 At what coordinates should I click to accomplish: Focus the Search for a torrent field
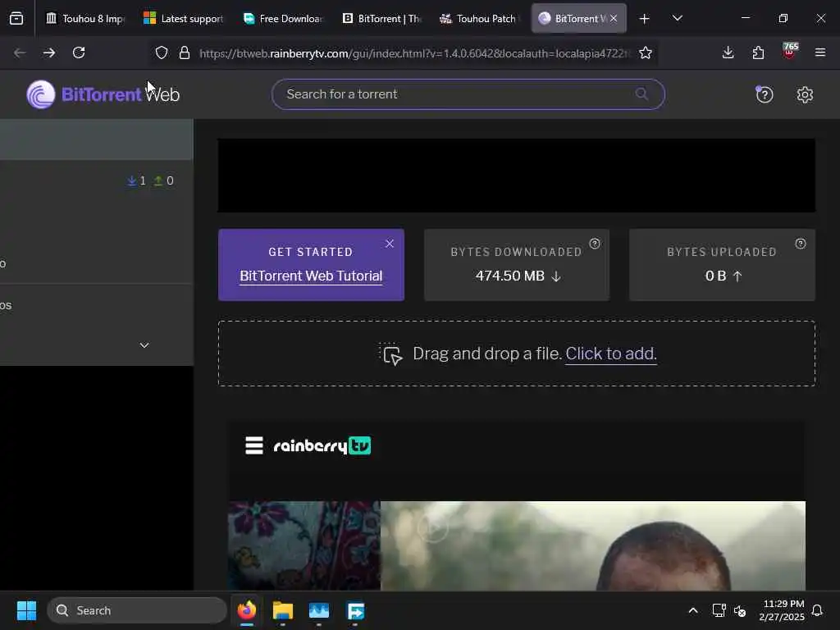pyautogui.click(x=468, y=94)
